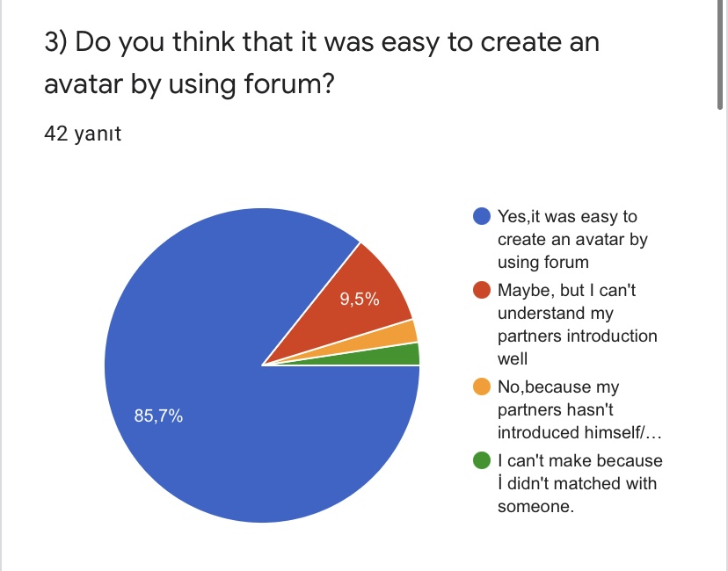Click the green legend color dot
The image size is (728, 571).
coord(482,460)
